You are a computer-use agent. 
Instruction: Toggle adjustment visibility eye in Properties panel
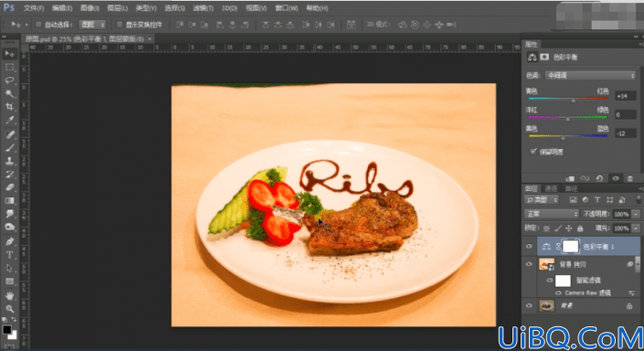click(x=616, y=178)
